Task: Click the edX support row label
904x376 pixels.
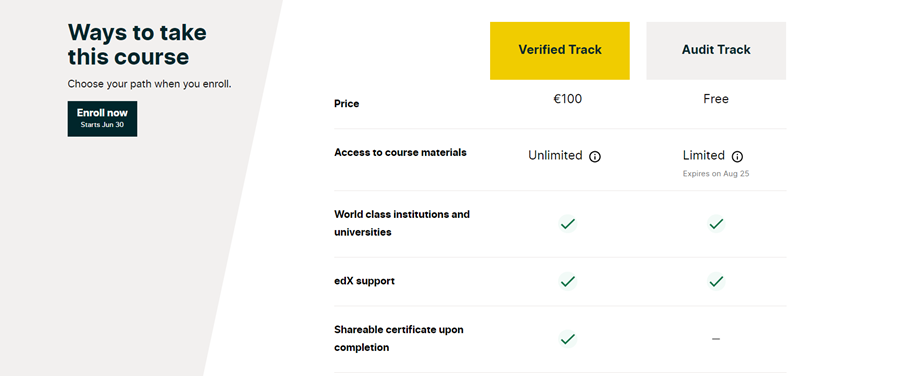Action: coord(364,281)
